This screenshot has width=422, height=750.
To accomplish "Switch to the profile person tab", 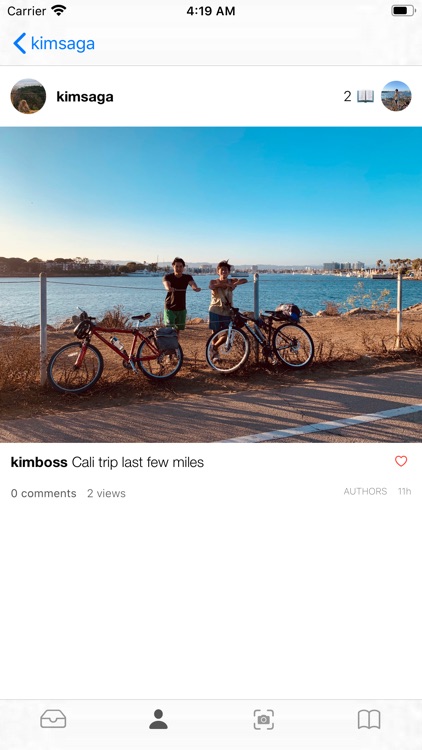I will coord(158,719).
